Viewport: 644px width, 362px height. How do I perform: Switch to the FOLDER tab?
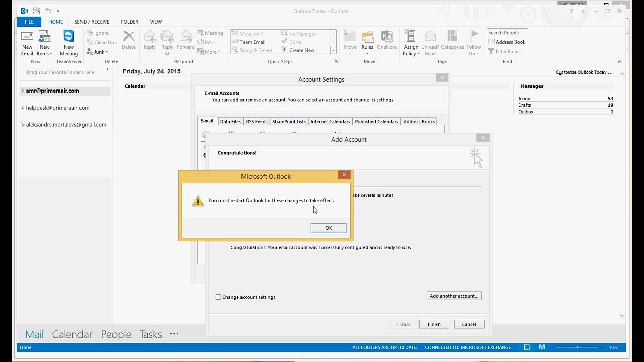130,22
